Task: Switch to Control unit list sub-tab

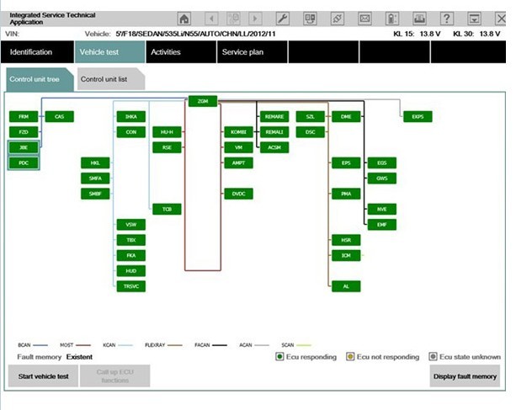Action: [111, 79]
